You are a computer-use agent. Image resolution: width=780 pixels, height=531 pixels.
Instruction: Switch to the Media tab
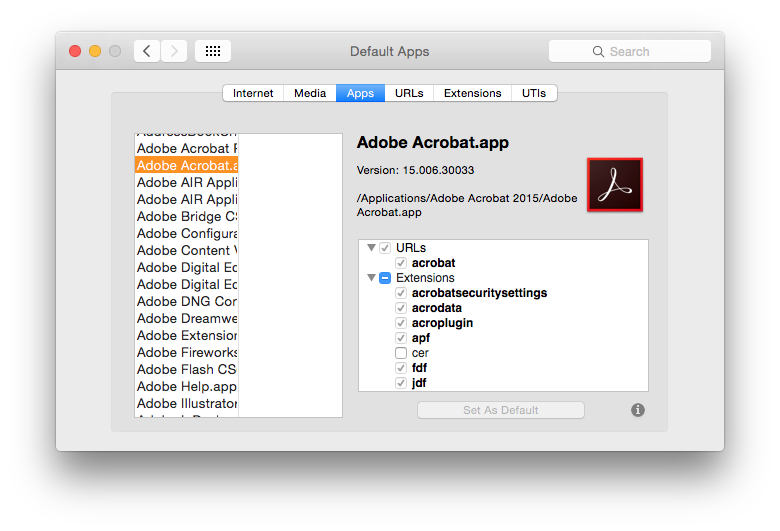click(x=310, y=93)
